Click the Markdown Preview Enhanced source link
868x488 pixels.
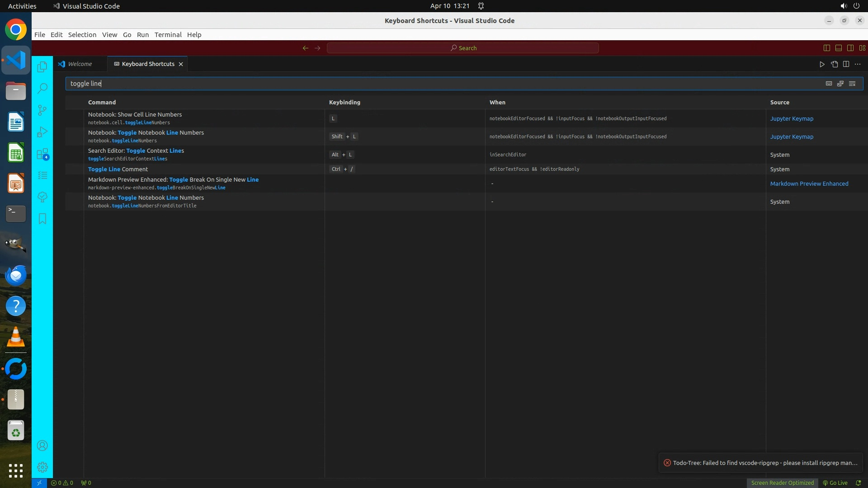[x=809, y=184]
